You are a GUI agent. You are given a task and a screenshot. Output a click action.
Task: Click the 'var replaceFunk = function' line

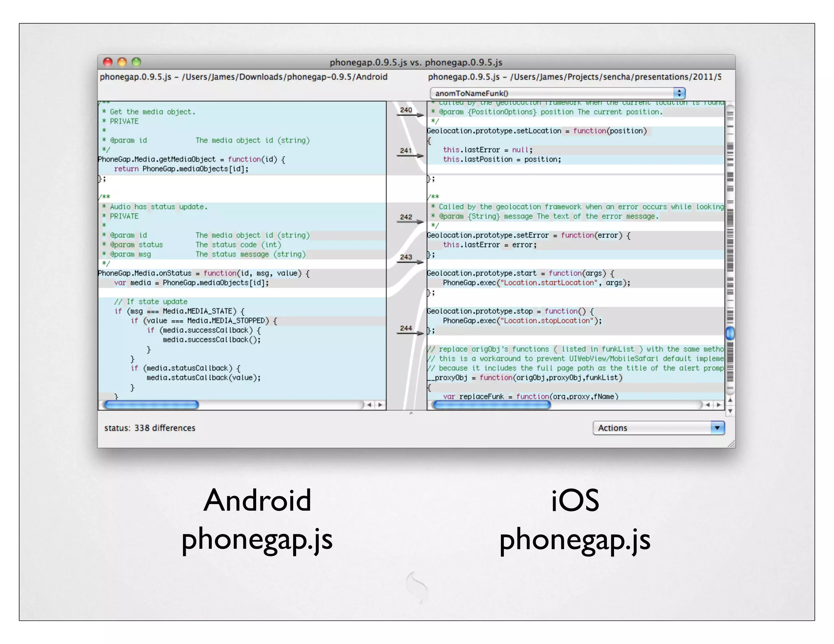531,396
